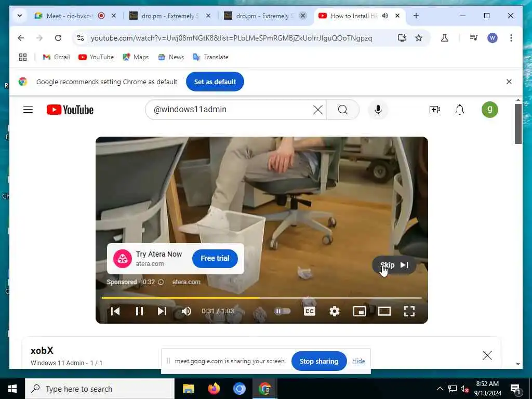
Task: Skip the Atera video ad
Action: pyautogui.click(x=394, y=265)
